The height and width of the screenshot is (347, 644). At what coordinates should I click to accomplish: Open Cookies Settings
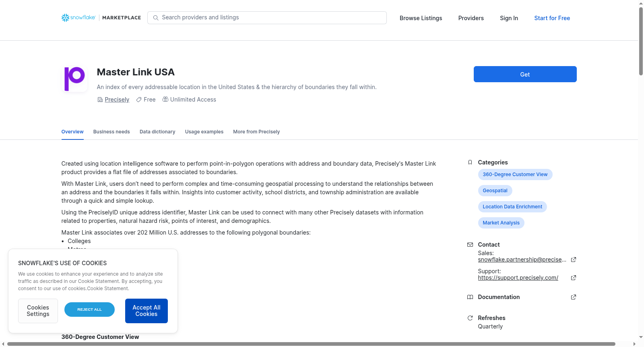pyautogui.click(x=38, y=311)
